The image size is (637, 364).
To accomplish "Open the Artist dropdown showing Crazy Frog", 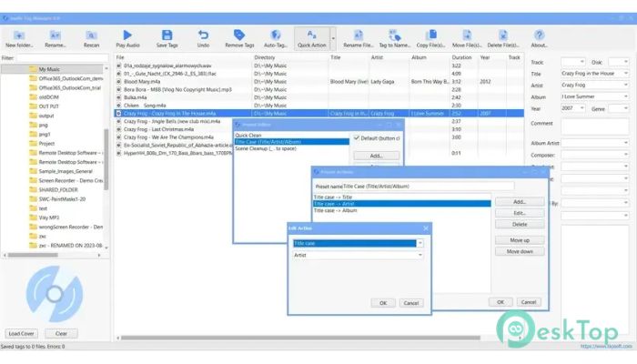I will point(626,85).
